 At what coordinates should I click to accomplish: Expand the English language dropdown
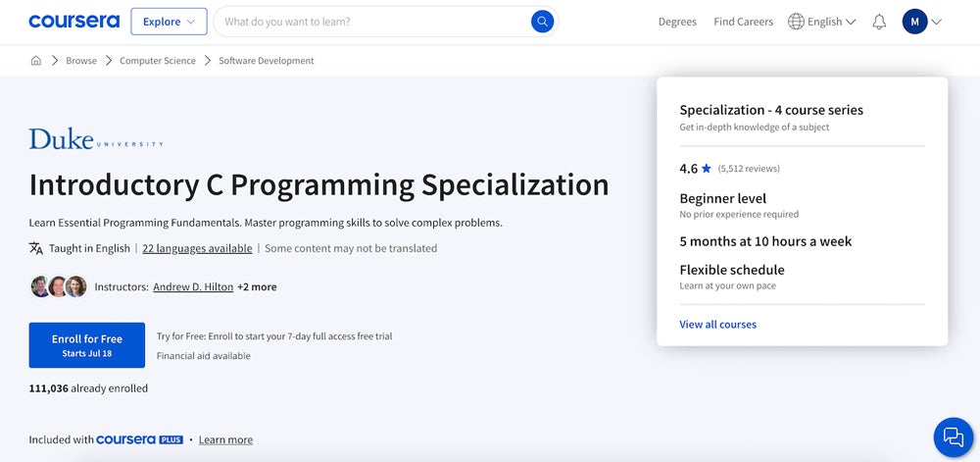click(x=831, y=22)
